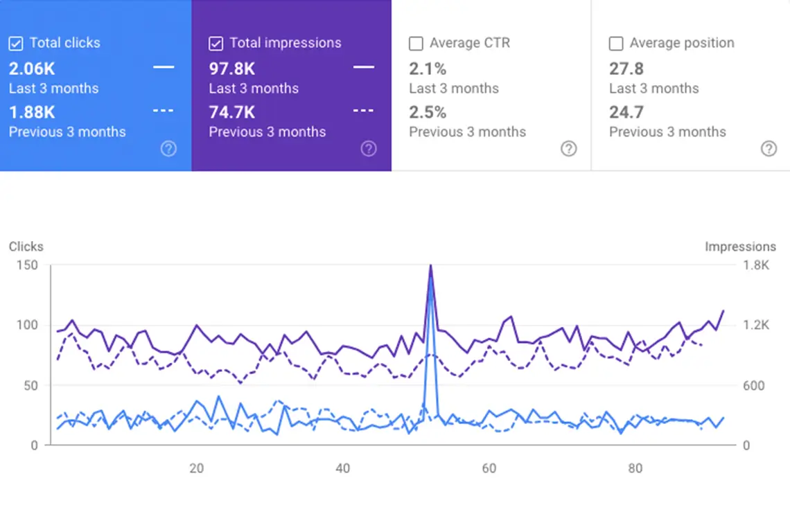
Task: Click the 60 label on the x-axis
Action: click(x=489, y=468)
